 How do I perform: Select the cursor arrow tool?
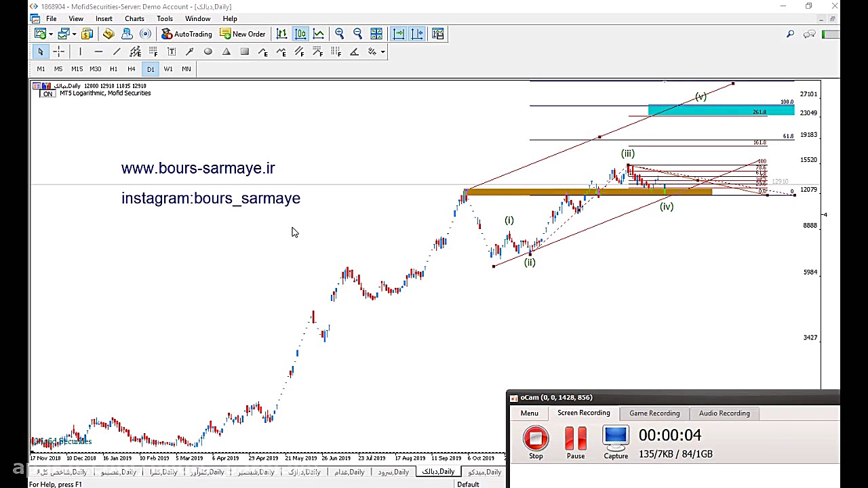(40, 52)
